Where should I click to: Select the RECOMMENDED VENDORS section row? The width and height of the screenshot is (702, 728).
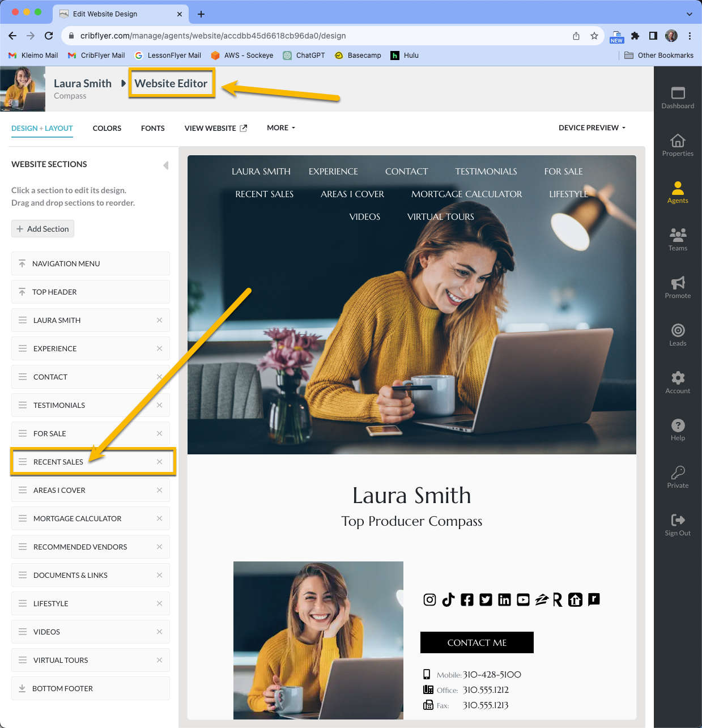click(x=91, y=547)
